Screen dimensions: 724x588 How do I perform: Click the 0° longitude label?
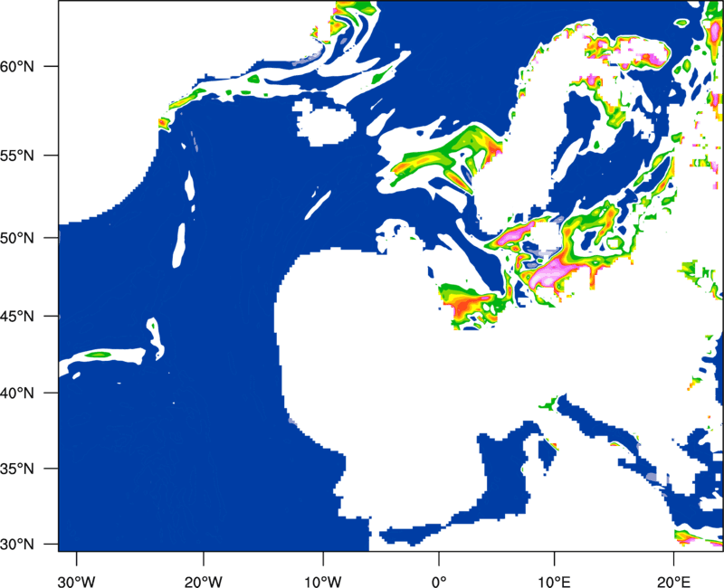(439, 582)
